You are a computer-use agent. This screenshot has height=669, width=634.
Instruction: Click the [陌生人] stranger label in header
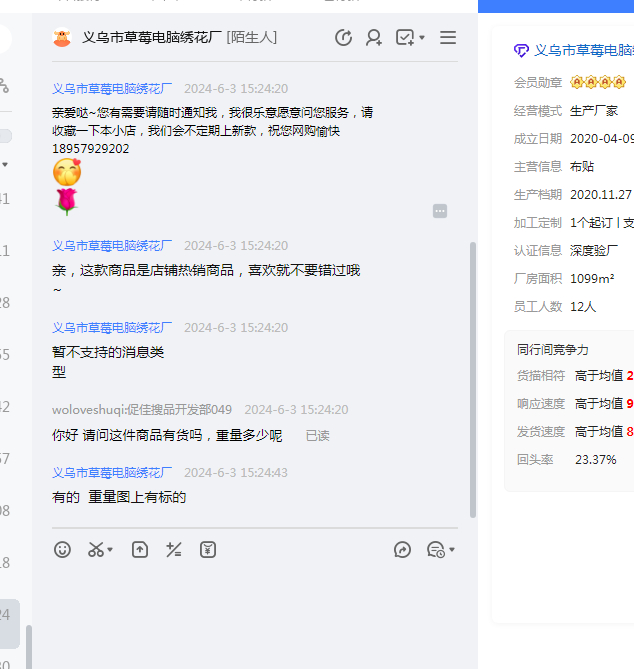252,38
